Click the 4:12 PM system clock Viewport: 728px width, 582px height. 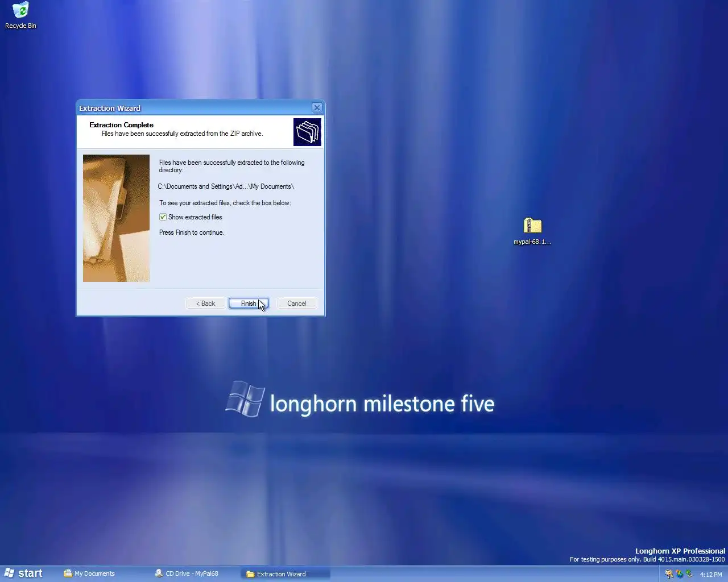(x=711, y=575)
